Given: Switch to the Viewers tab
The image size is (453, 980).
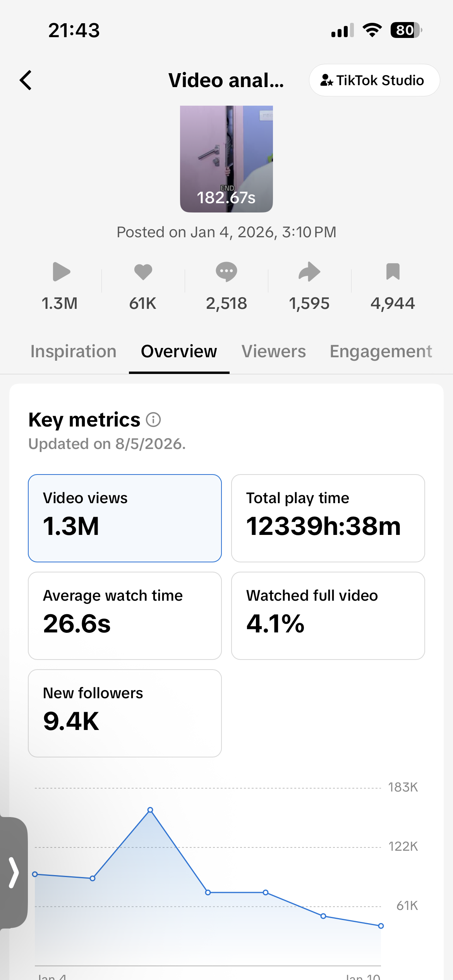Looking at the screenshot, I should (274, 351).
